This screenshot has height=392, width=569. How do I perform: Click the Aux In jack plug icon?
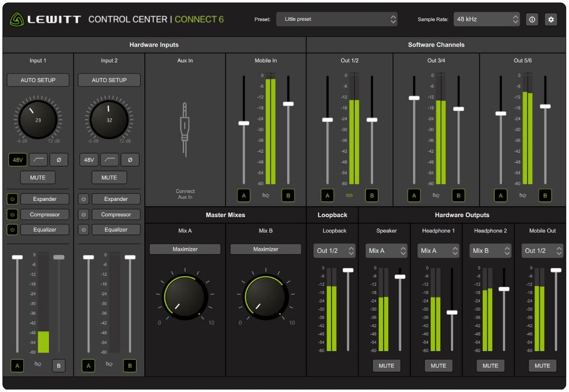click(x=185, y=129)
